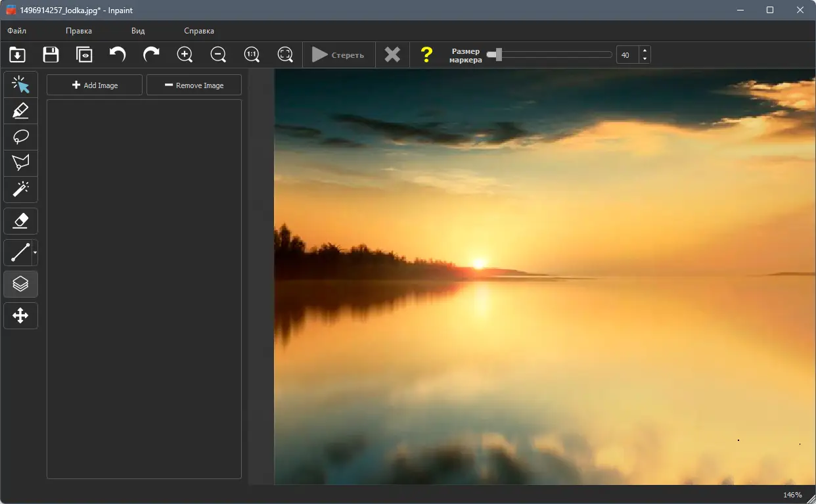Image resolution: width=816 pixels, height=504 pixels.
Task: Click the Open image file icon
Action: coord(17,55)
